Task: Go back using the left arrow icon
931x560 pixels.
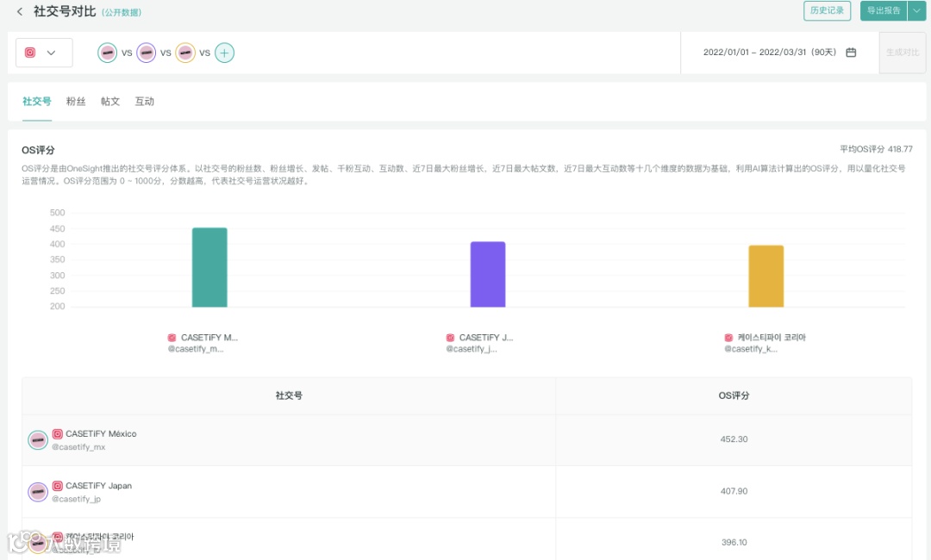Action: point(20,11)
